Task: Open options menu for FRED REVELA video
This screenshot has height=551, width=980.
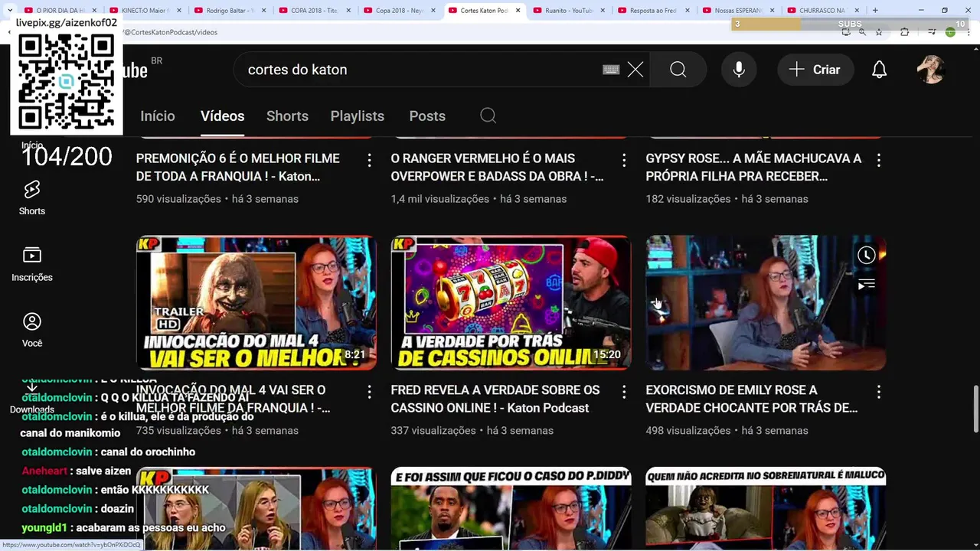Action: (x=624, y=392)
